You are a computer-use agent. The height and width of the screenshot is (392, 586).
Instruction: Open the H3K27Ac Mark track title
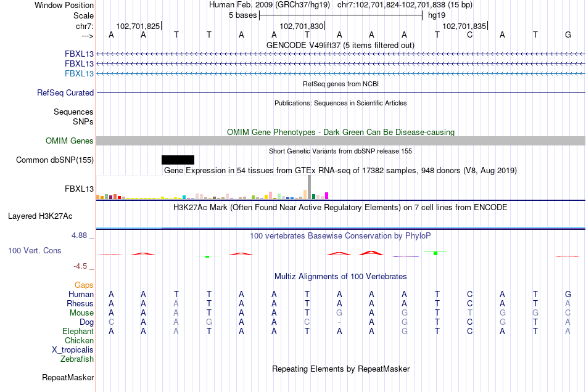(340, 208)
